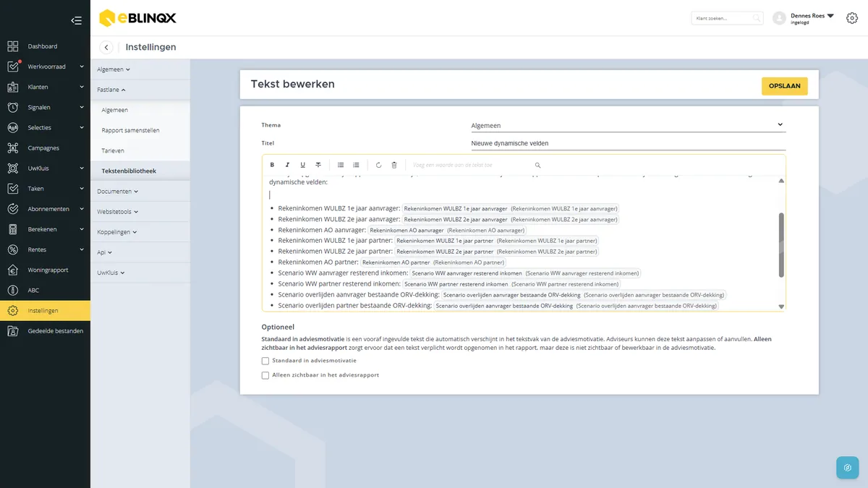Apply strikethrough formatting in the editor

(318, 165)
